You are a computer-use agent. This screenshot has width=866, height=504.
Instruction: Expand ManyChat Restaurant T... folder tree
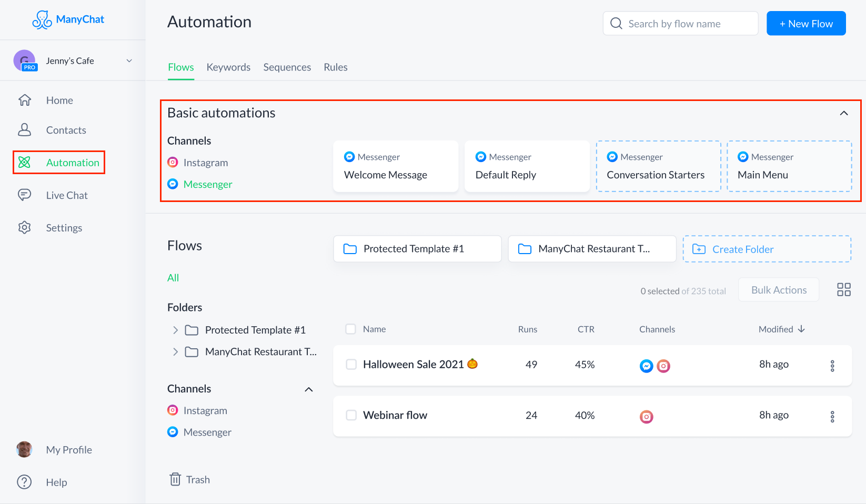click(175, 351)
